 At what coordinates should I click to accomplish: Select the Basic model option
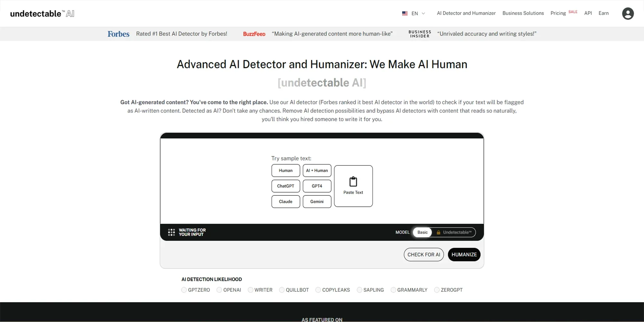click(422, 232)
